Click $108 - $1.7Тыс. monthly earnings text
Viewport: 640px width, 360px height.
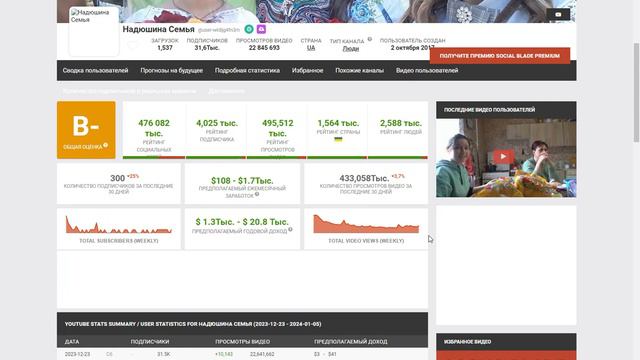[x=242, y=180]
